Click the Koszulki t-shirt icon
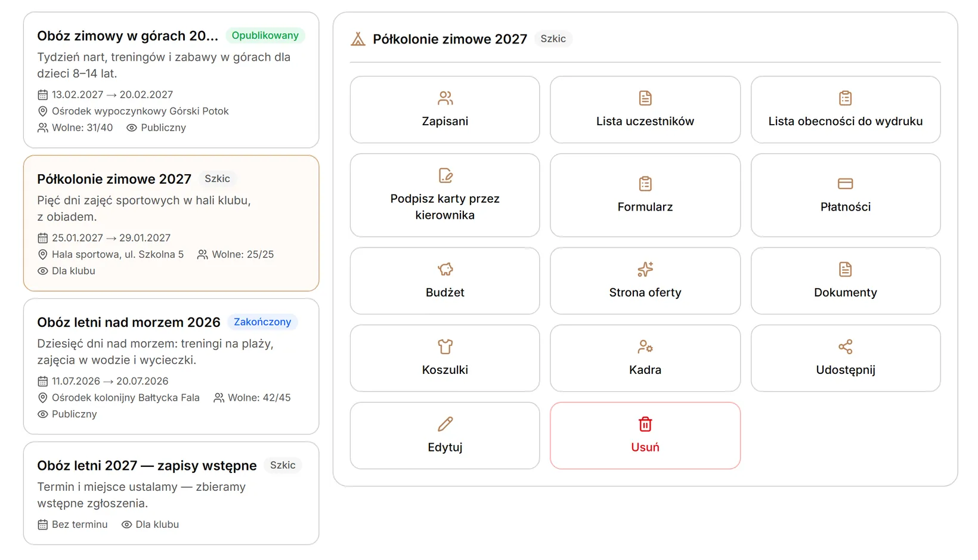Image resolution: width=978 pixels, height=560 pixels. pyautogui.click(x=445, y=346)
